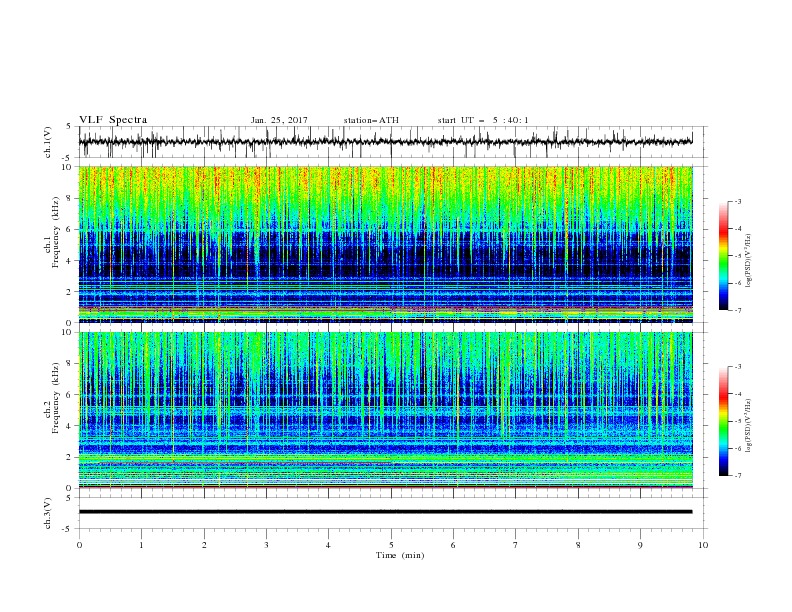Click the ch.3 flat voltage trace
This screenshot has width=792, height=612.
pos(385,512)
